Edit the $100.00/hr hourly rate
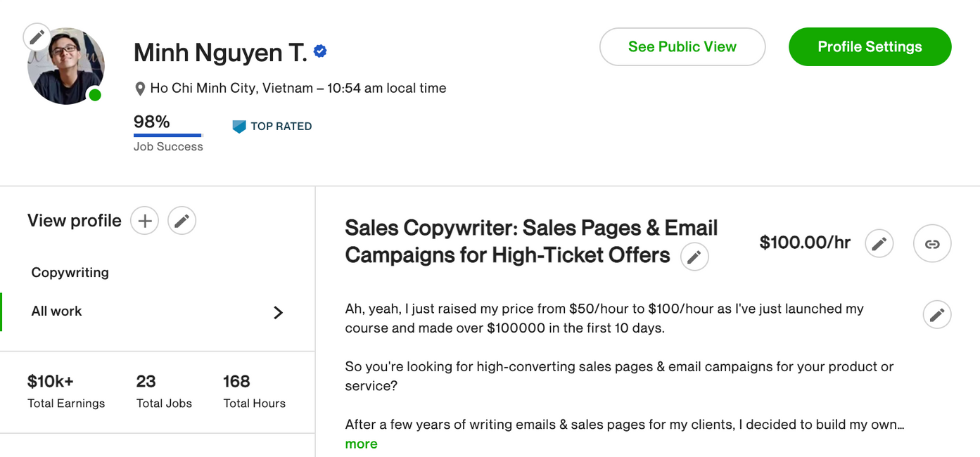 (879, 243)
